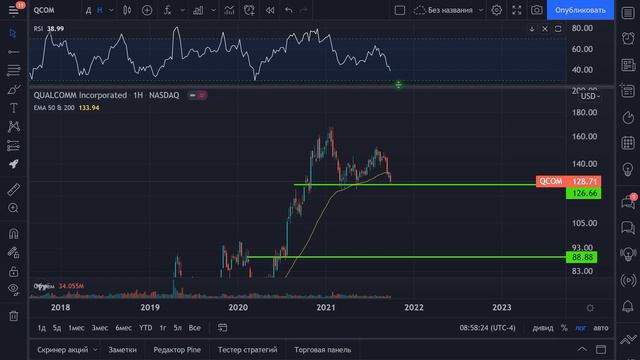
Task: Expand the financials dropdown arrow
Action: (x=213, y=10)
